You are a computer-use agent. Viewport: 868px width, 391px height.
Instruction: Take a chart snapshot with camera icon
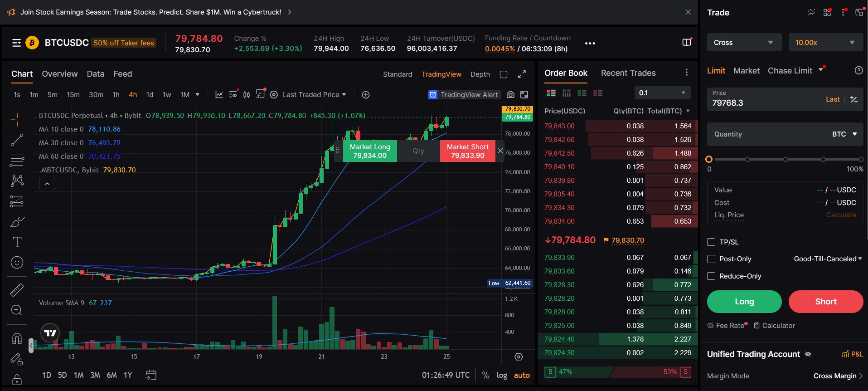tap(510, 94)
